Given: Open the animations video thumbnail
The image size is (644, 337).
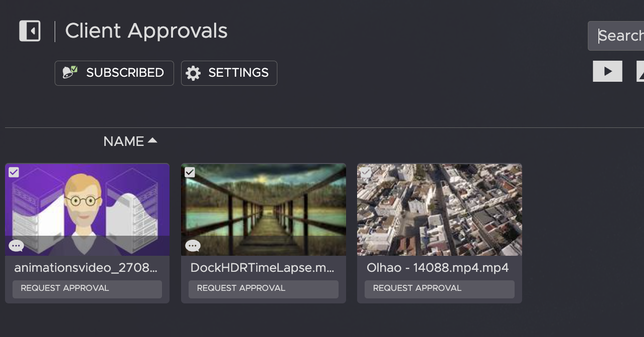Looking at the screenshot, I should coord(87,210).
